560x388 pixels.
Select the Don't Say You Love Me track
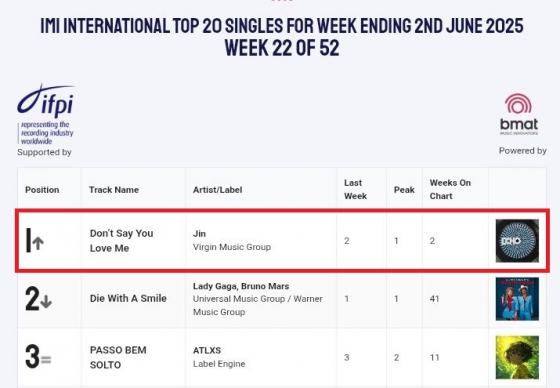121,241
